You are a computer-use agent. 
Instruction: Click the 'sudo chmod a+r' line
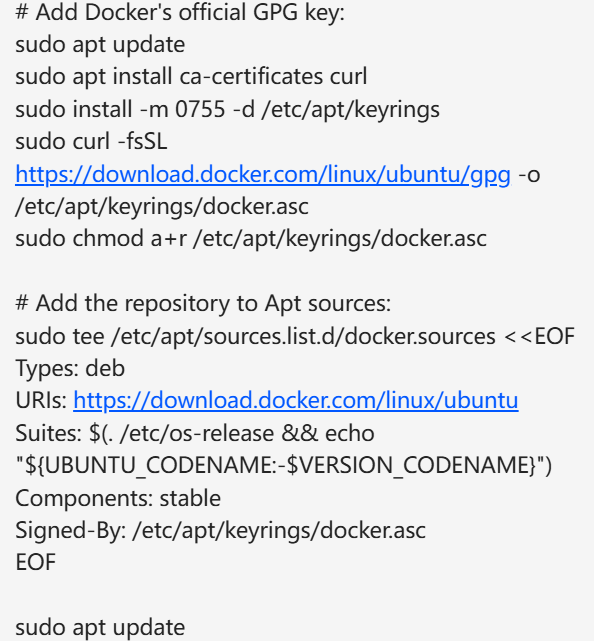coord(251,239)
